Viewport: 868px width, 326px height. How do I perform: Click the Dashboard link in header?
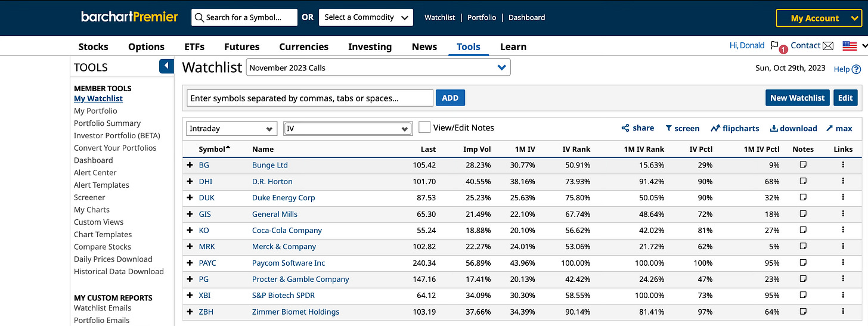[526, 17]
